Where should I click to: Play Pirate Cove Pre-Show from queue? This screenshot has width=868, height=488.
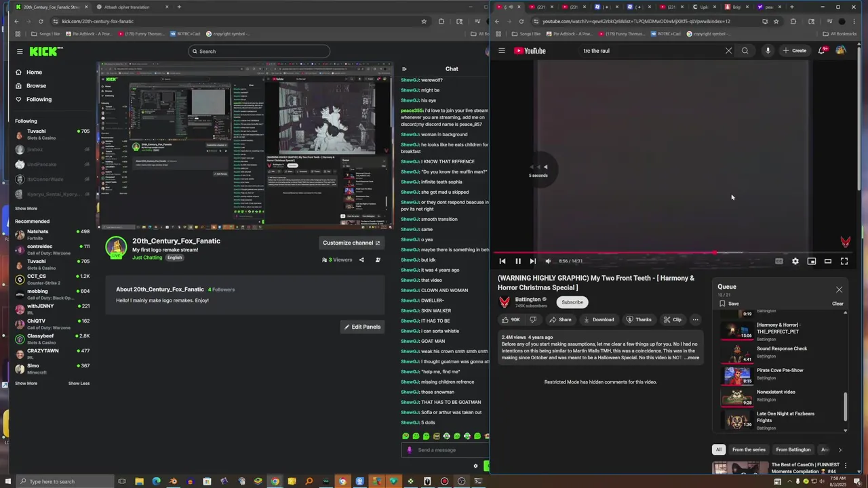(781, 374)
